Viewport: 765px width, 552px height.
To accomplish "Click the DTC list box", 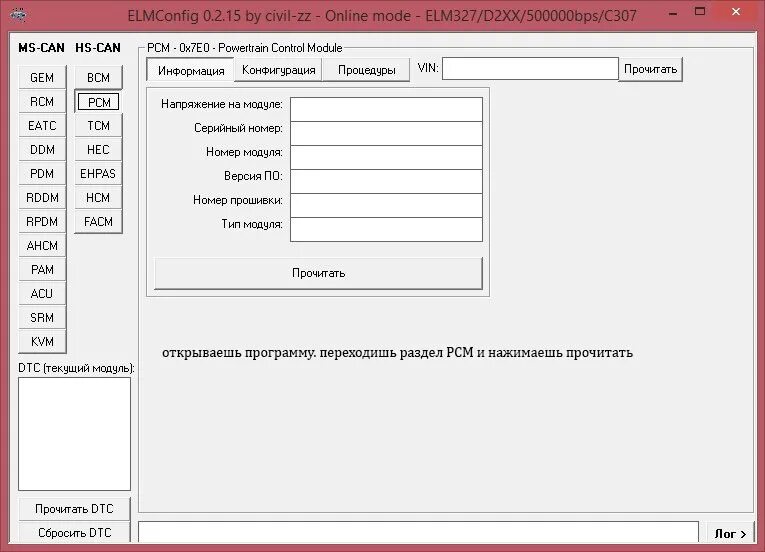I will 75,434.
